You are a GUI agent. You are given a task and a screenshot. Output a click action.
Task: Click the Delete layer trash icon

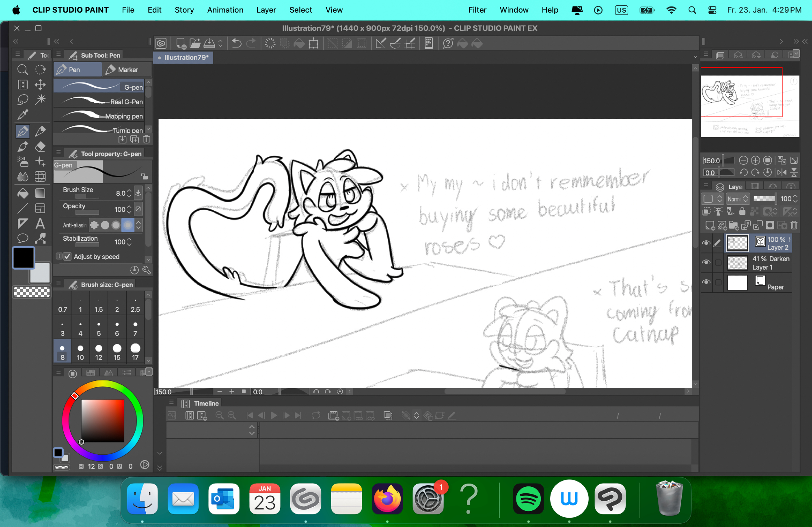click(794, 225)
